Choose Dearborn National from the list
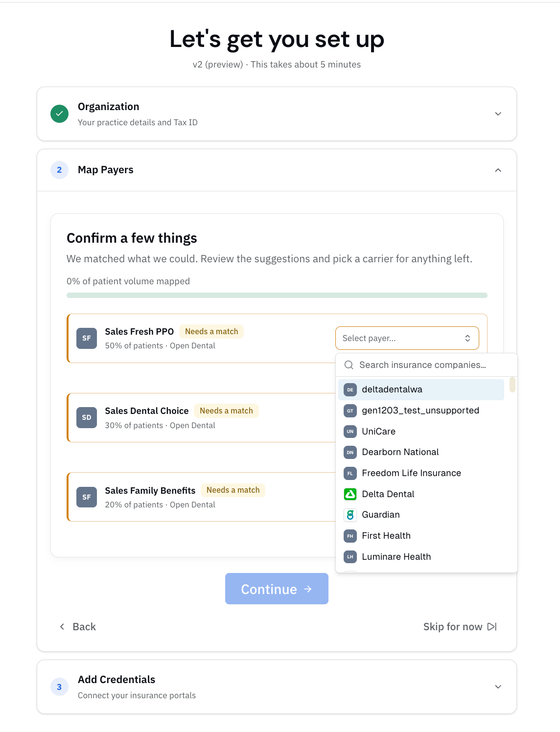This screenshot has width=560, height=732. tap(421, 452)
